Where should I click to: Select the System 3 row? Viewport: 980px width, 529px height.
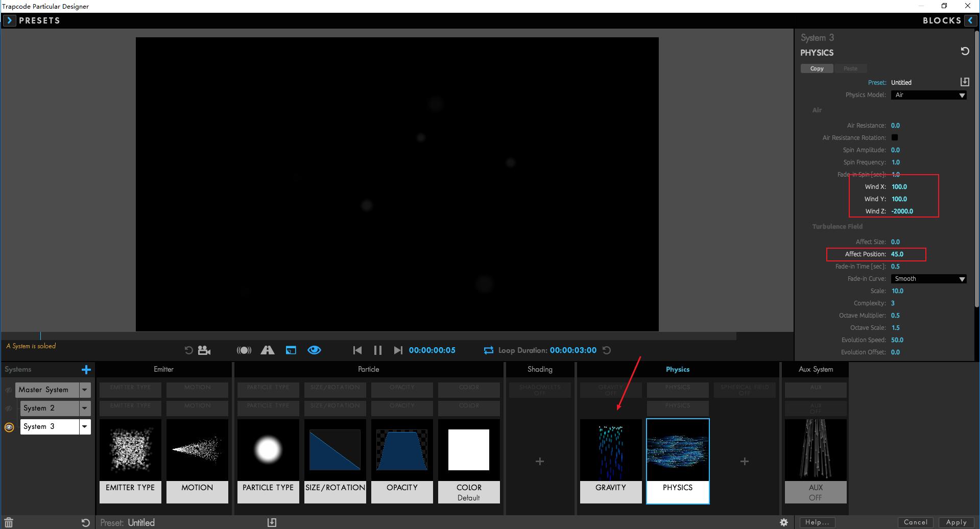click(50, 427)
